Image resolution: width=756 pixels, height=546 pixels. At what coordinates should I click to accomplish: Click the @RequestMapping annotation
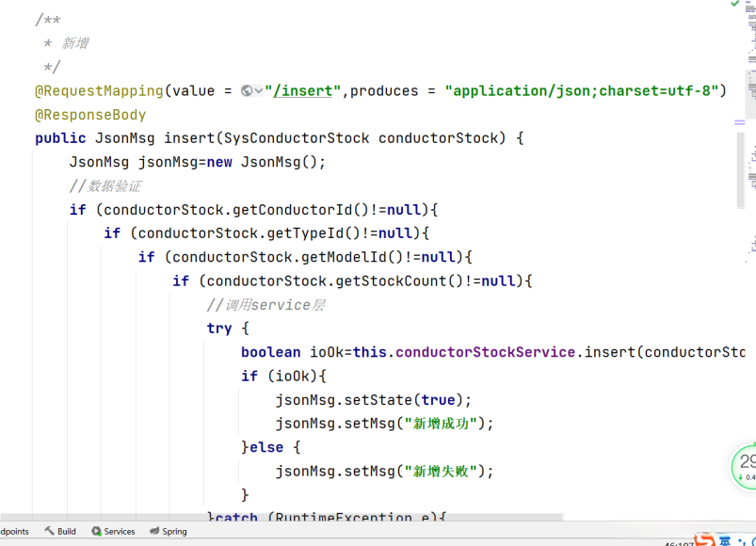[x=99, y=90]
